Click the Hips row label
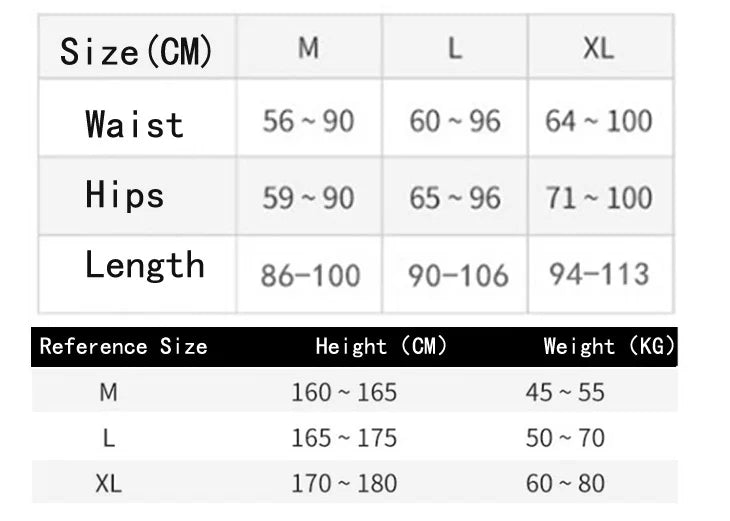This screenshot has width=730, height=521. point(125,194)
